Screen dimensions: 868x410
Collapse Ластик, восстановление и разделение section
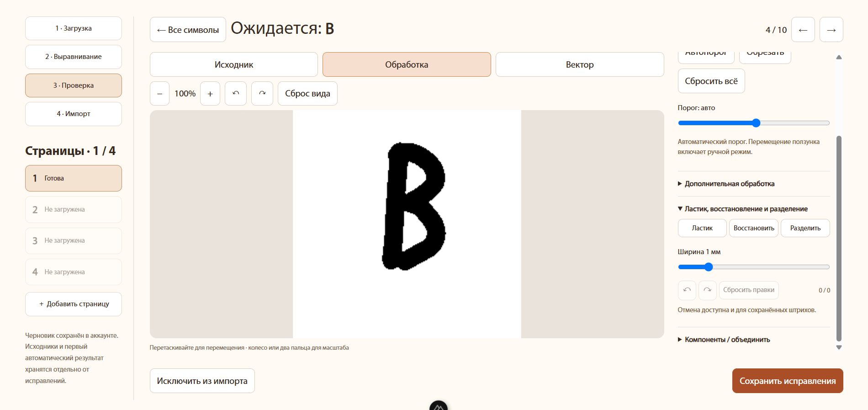[743, 209]
